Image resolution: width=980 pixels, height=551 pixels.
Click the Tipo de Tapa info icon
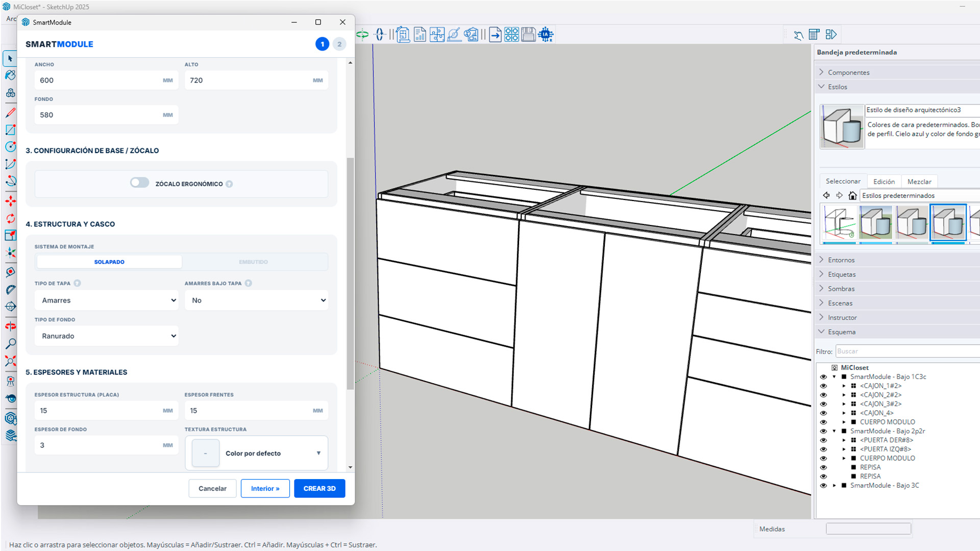77,283
